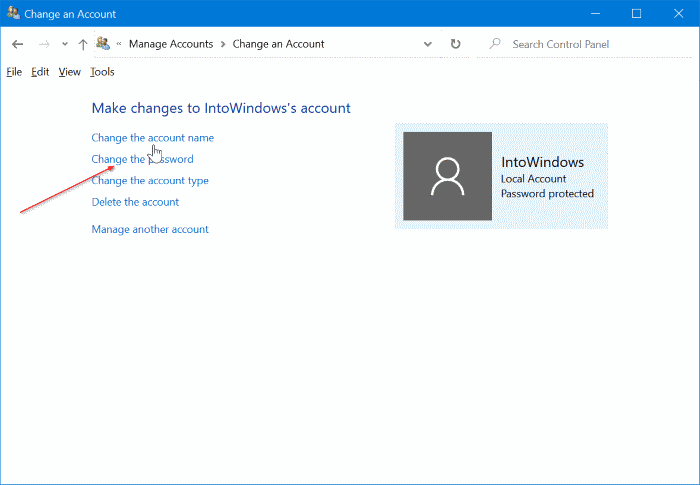Viewport: 700px width, 485px height.
Task: Go up one level with the up arrow
Action: tap(83, 44)
